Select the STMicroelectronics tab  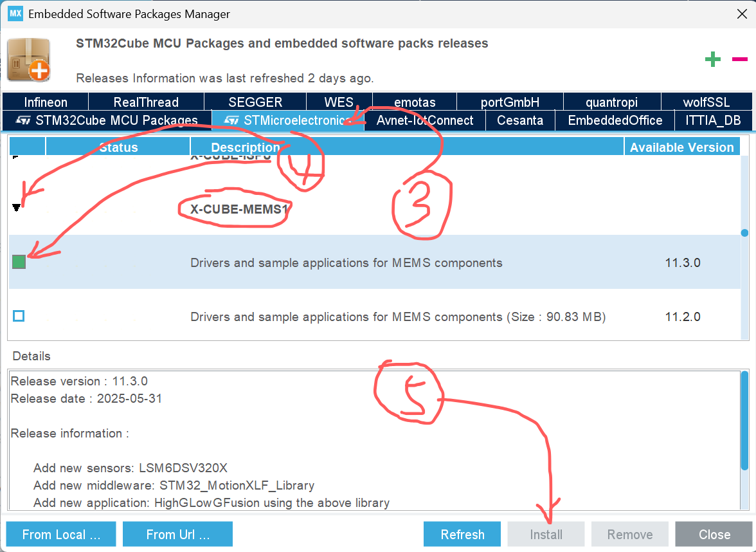click(288, 120)
